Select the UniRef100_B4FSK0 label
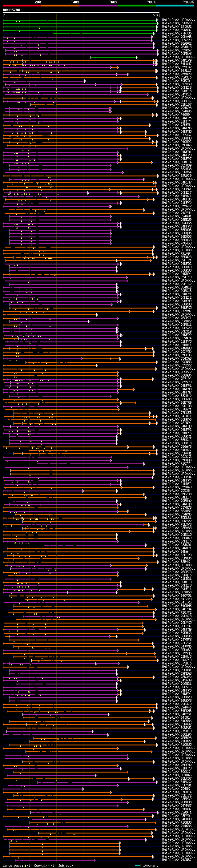This screenshot has height=868, width=197. click(x=177, y=782)
